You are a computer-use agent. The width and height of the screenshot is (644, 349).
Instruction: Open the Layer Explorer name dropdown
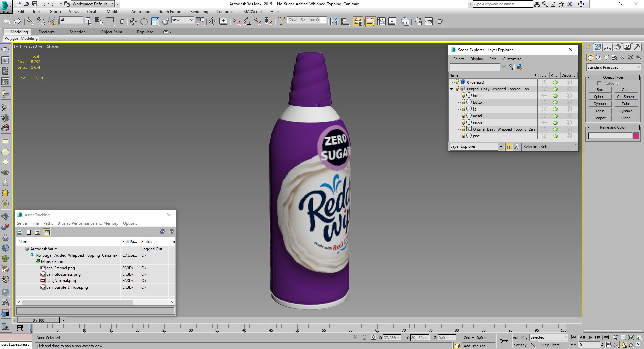tap(501, 147)
